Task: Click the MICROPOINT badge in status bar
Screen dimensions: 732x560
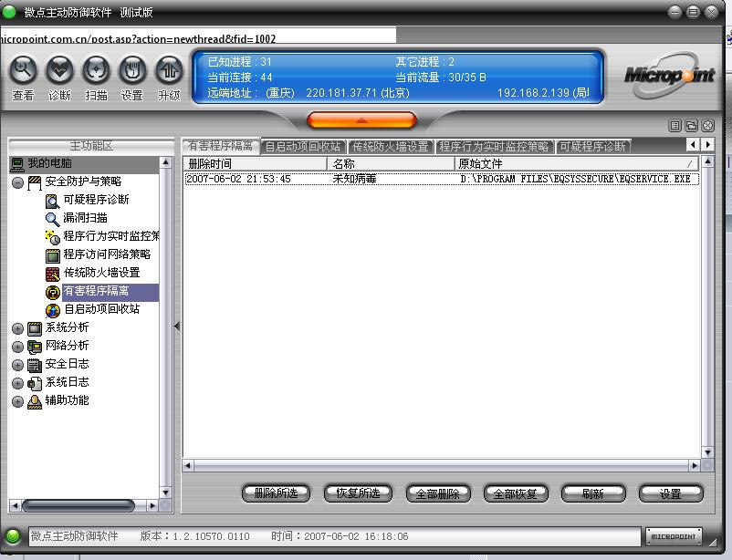Action: pyautogui.click(x=674, y=536)
